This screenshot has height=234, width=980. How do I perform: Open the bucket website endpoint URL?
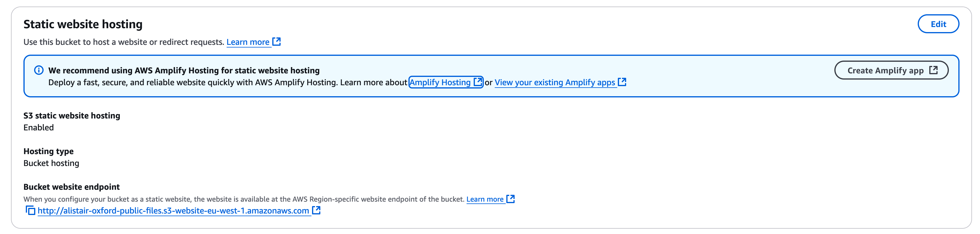(x=173, y=210)
